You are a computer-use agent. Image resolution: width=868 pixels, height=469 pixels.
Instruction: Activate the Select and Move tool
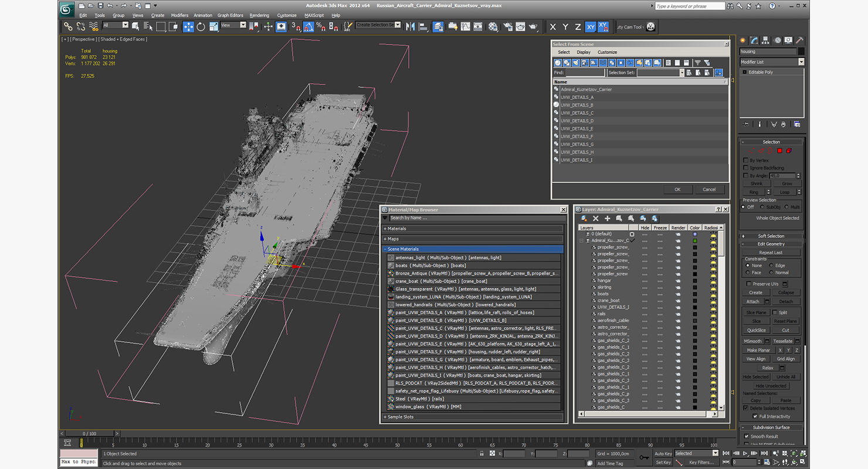(x=188, y=26)
